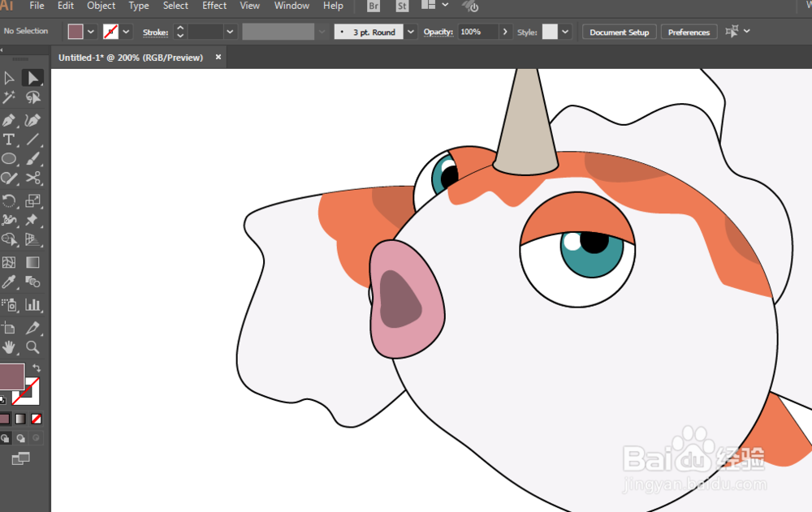
Task: Pick the Blend tool
Action: (32, 282)
